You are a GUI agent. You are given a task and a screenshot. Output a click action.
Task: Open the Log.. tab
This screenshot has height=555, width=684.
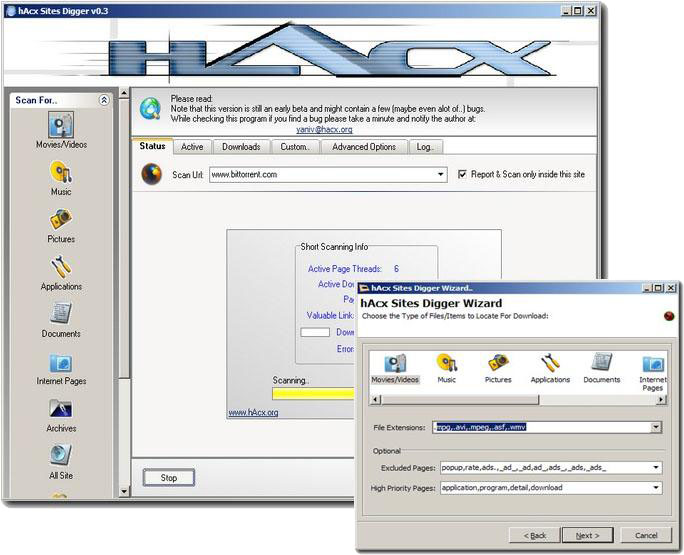tap(425, 147)
